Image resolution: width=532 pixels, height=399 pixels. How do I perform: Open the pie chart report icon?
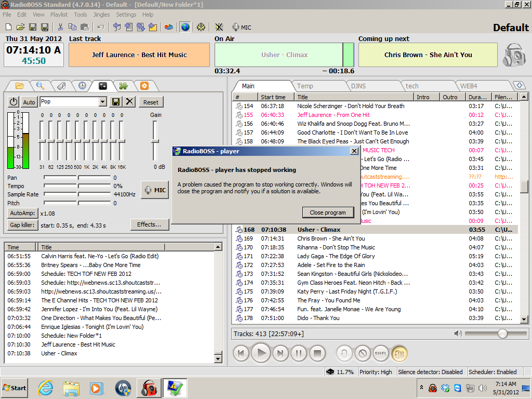click(x=169, y=27)
